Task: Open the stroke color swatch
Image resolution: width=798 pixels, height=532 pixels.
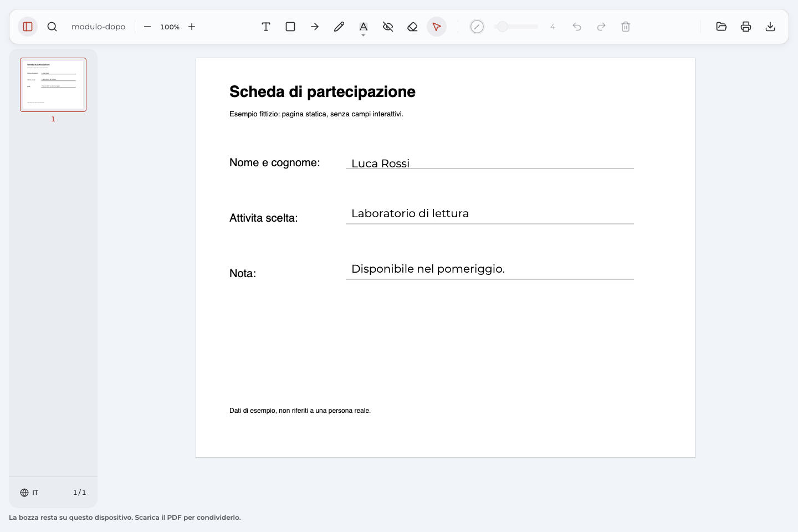Action: click(x=477, y=27)
